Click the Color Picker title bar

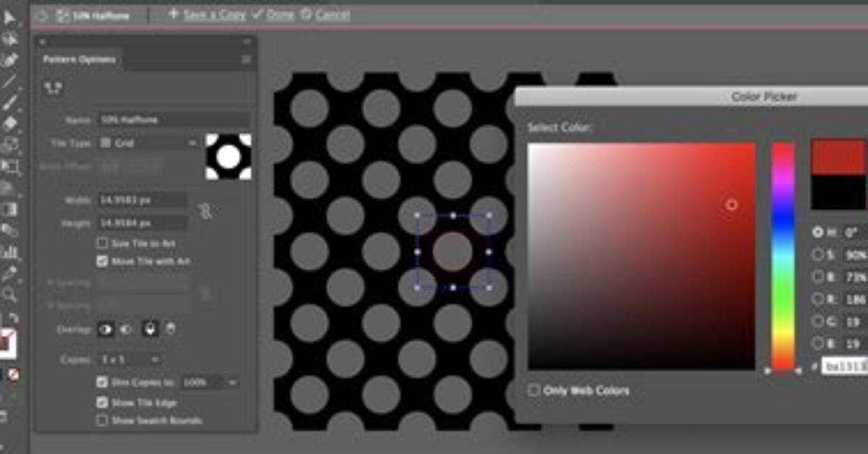692,97
